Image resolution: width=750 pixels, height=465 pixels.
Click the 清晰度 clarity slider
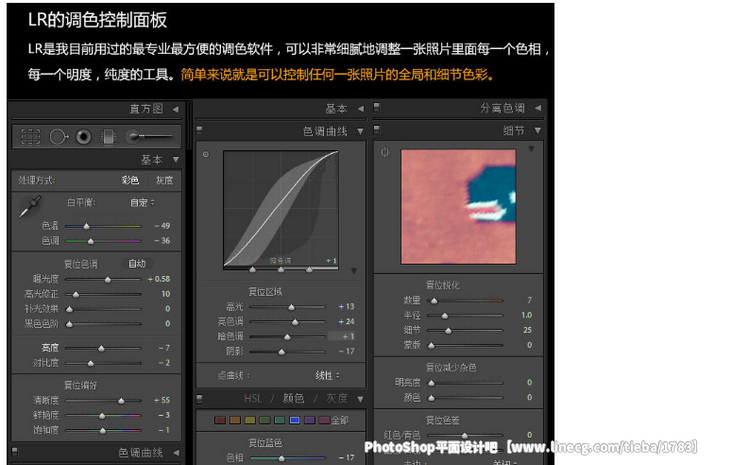(x=103, y=400)
